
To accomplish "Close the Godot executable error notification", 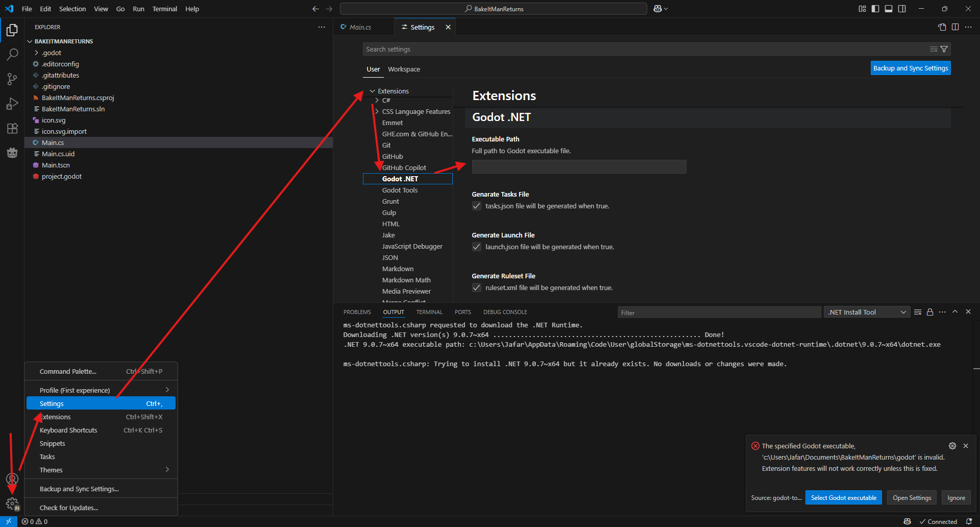I will (x=966, y=446).
